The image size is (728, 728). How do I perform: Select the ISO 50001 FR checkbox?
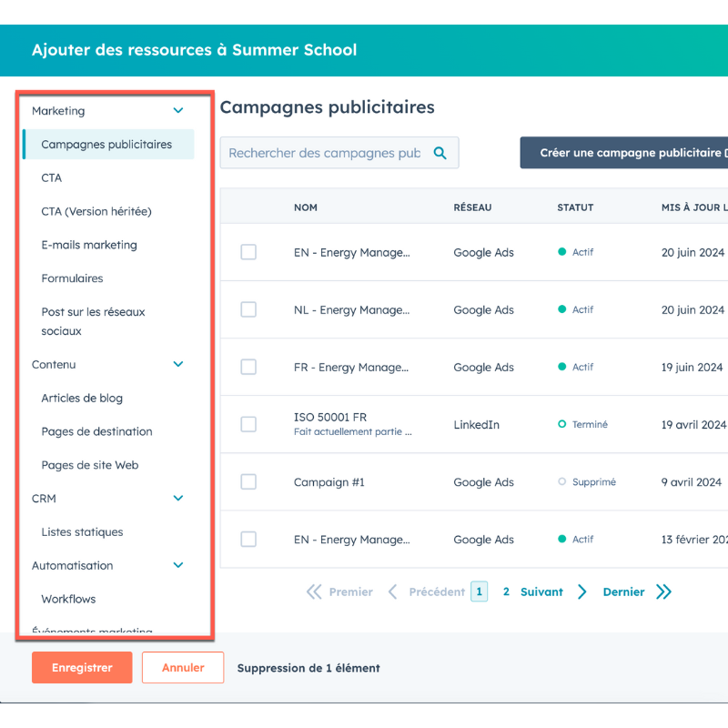coord(248,424)
